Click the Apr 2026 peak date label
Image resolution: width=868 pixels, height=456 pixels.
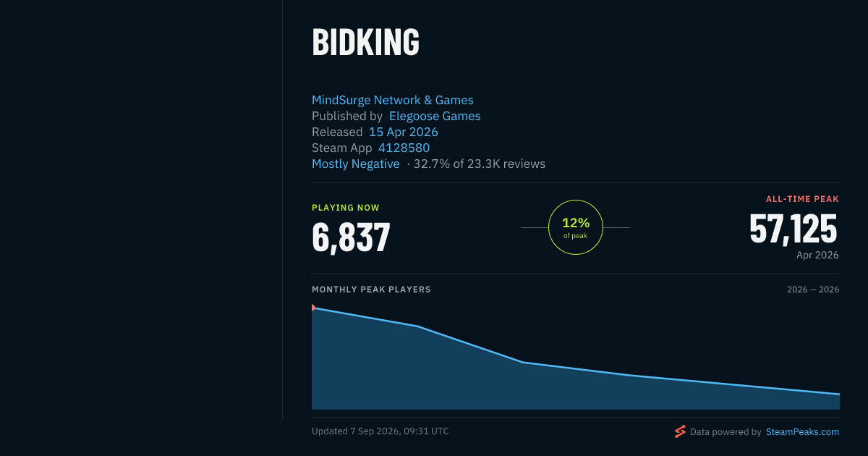(817, 255)
